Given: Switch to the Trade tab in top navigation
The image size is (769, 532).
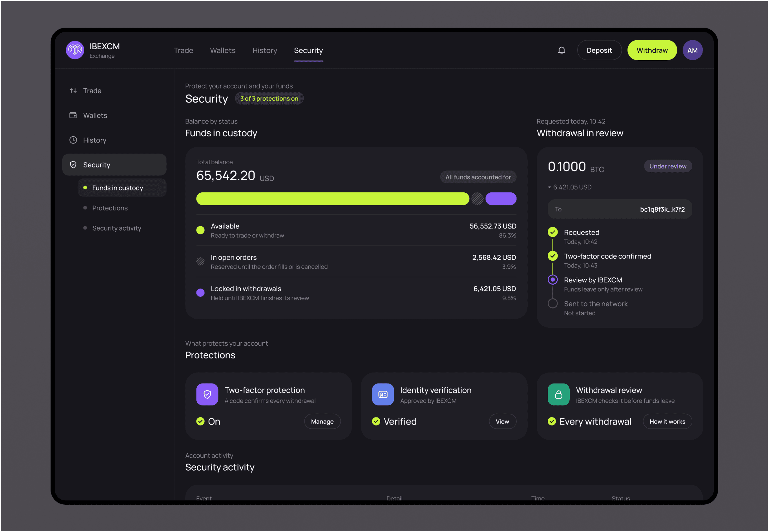Looking at the screenshot, I should (184, 50).
